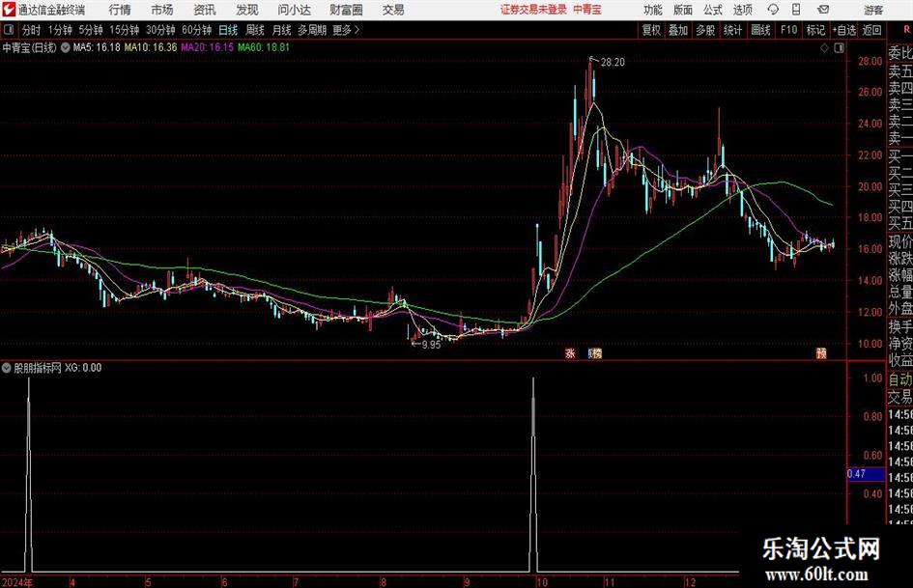The width and height of the screenshot is (913, 588).
Task: Click the 复权 toolbar button
Action: pyautogui.click(x=651, y=30)
